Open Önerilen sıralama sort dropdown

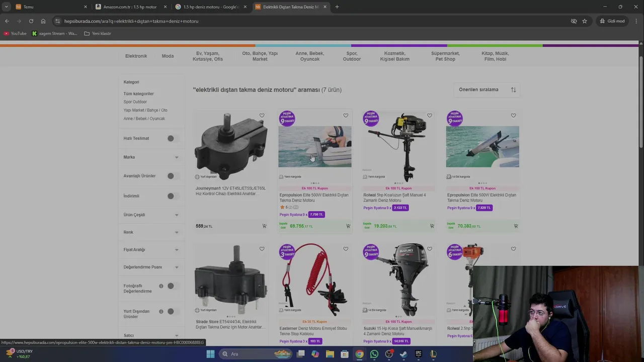(x=487, y=89)
